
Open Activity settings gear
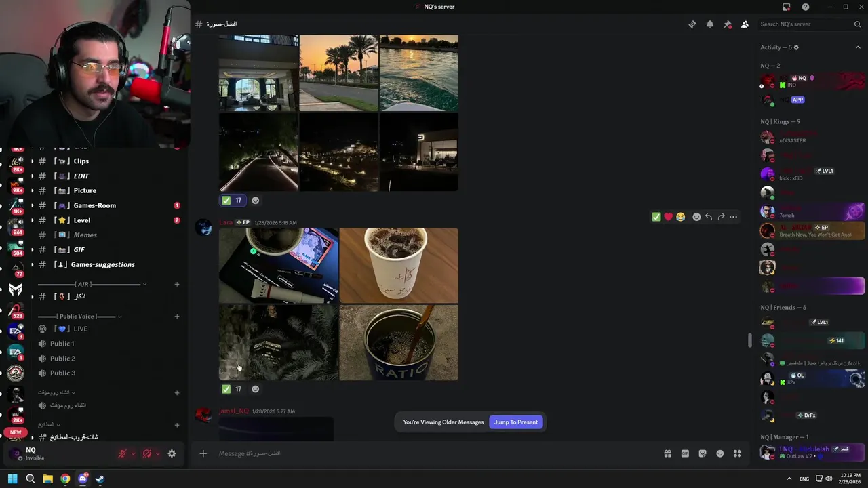[x=796, y=47]
